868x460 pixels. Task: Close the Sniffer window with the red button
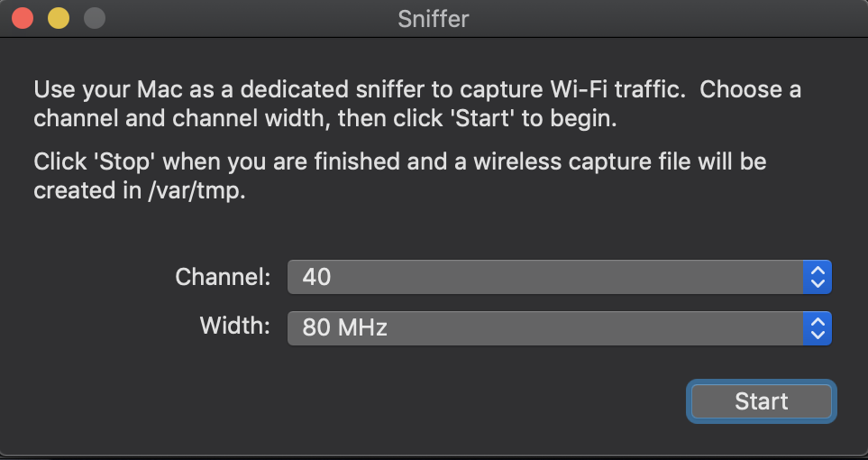click(23, 18)
